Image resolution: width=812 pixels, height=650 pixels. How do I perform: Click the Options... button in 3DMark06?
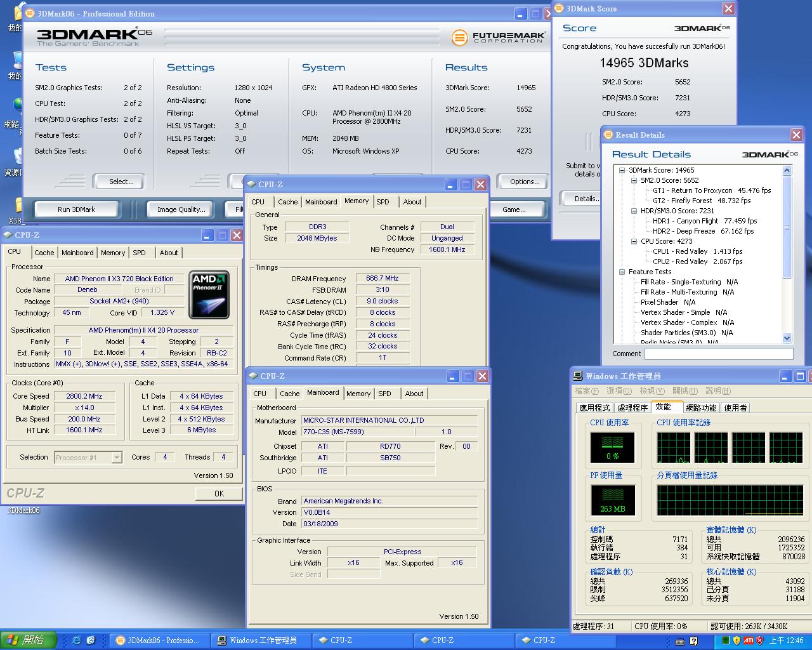pyautogui.click(x=525, y=182)
